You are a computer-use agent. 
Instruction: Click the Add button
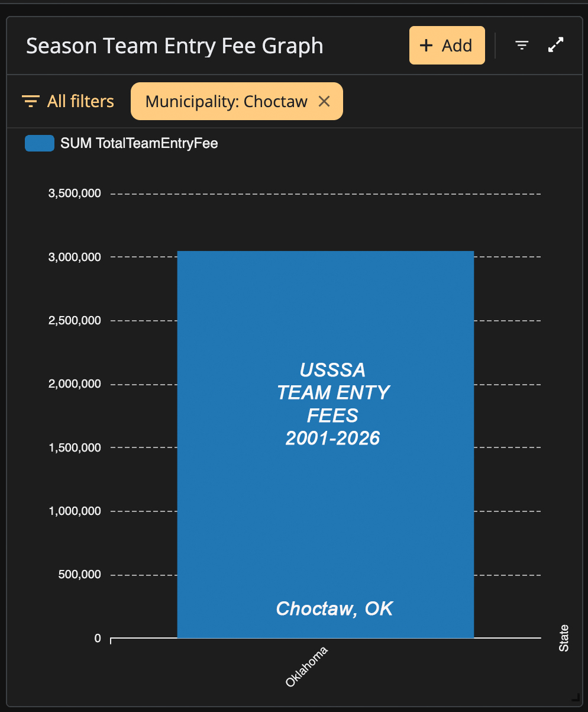pos(447,46)
